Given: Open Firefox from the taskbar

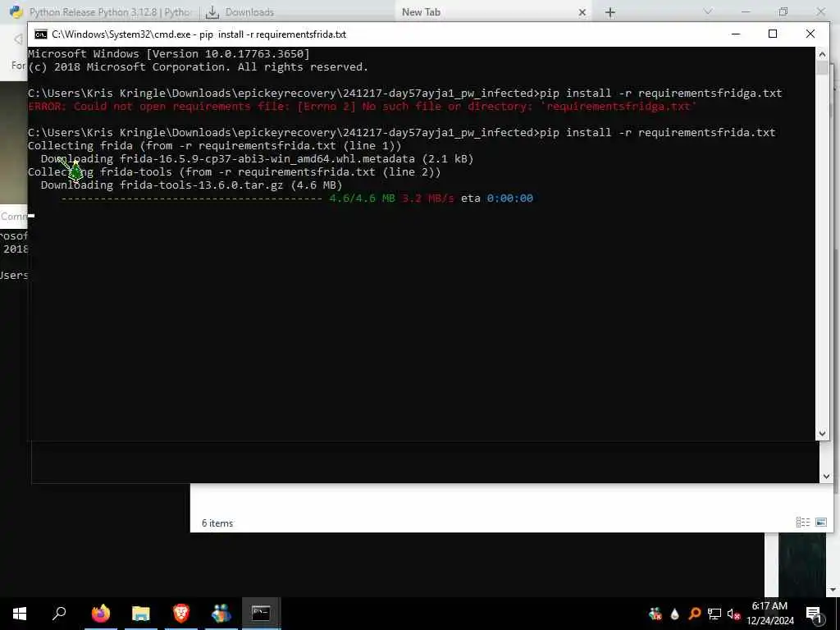Looking at the screenshot, I should 101,614.
